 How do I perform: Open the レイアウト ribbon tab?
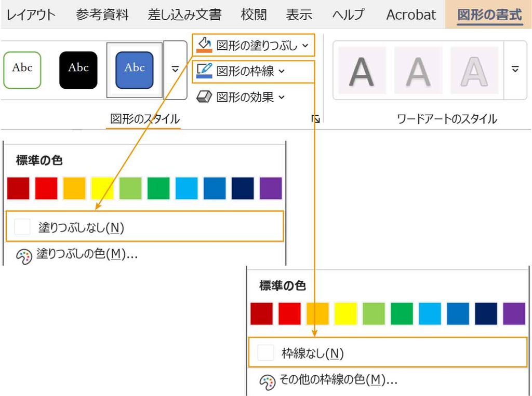[31, 15]
